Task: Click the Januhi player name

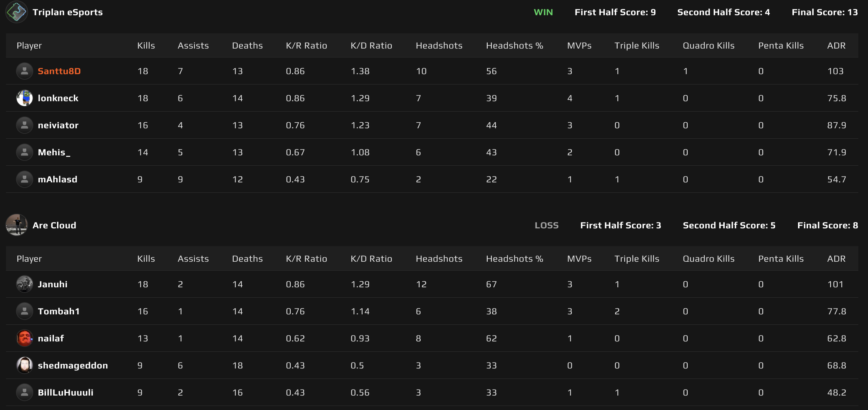Action: 52,284
